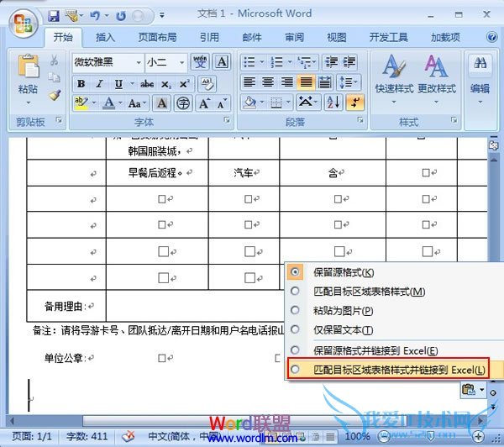Apply distributed alignment

click(324, 82)
